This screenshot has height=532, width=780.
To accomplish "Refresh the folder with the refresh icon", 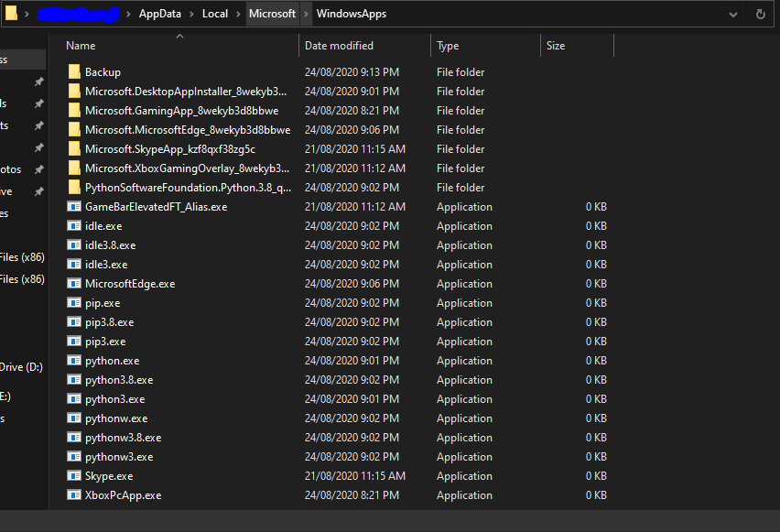I will 760,14.
